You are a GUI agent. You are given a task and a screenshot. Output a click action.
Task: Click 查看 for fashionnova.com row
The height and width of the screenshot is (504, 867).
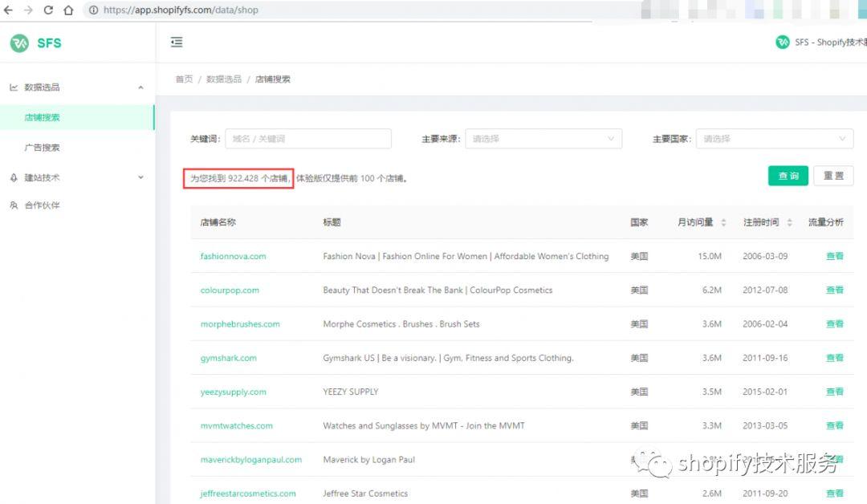(x=834, y=257)
